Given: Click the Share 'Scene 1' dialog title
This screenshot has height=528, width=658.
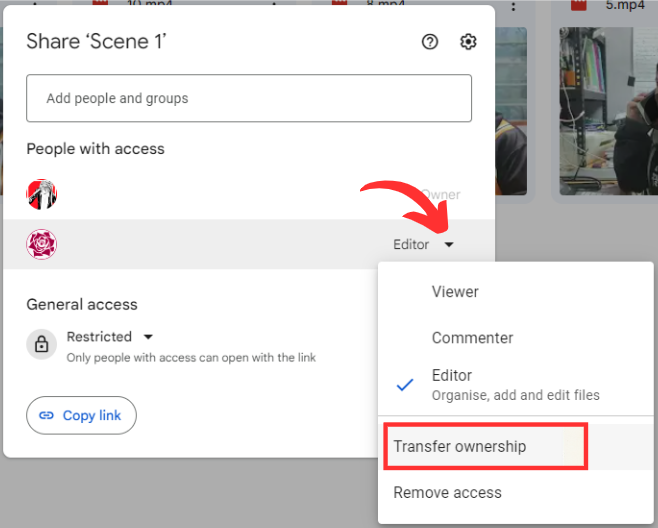Looking at the screenshot, I should point(96,42).
